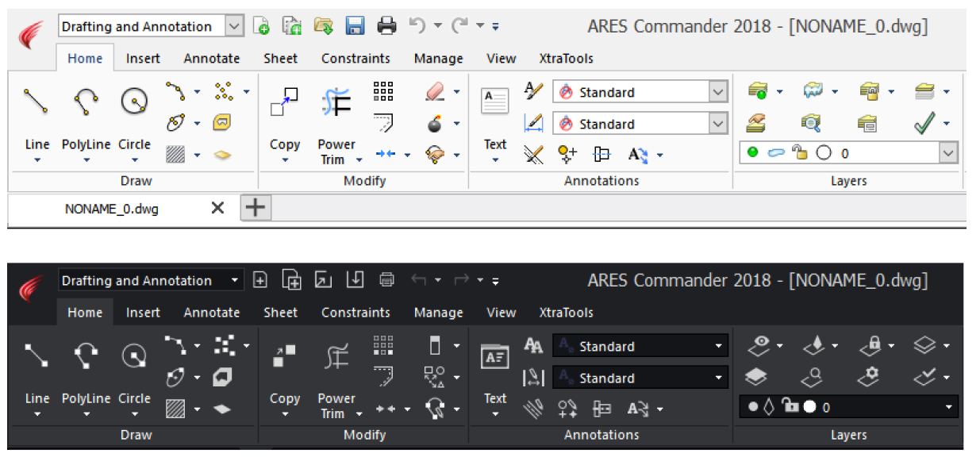Expand the top Standard style dropdown in dark ribbon
The width and height of the screenshot is (980, 461).
pos(718,347)
